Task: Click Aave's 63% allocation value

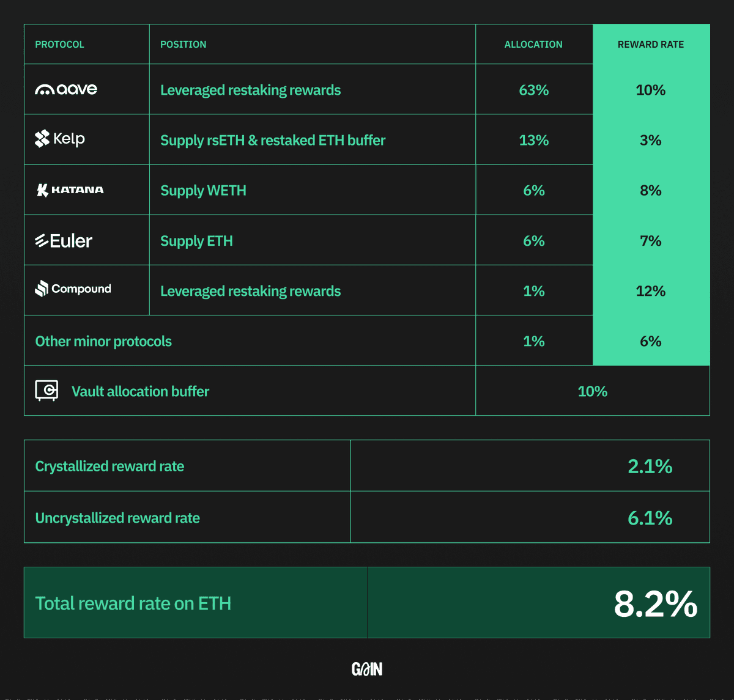Action: click(534, 90)
